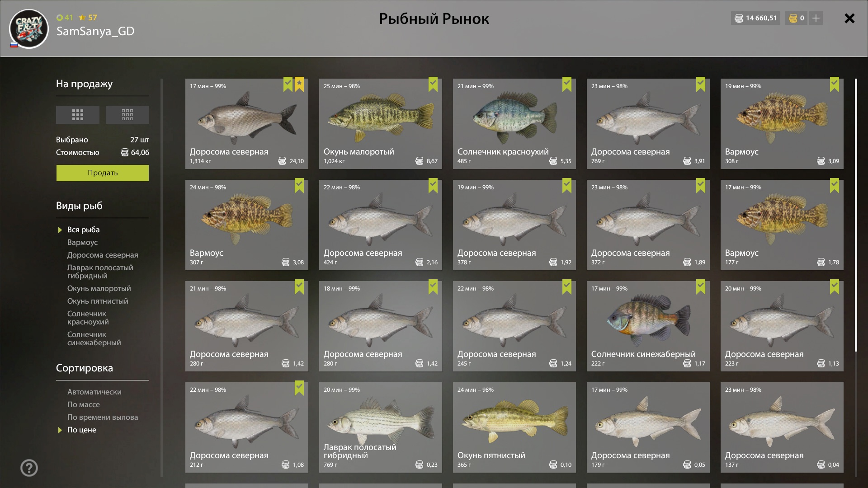
Task: Sort fish by По времени вылова
Action: point(103,417)
